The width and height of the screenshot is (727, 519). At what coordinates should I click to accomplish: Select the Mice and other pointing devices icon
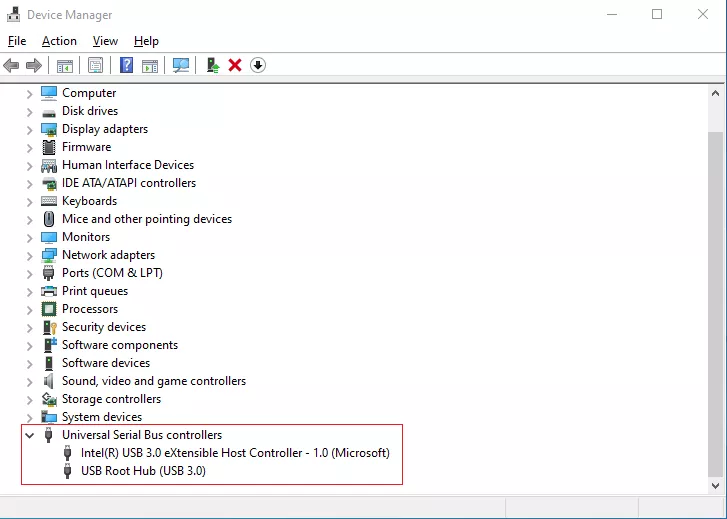pos(49,219)
